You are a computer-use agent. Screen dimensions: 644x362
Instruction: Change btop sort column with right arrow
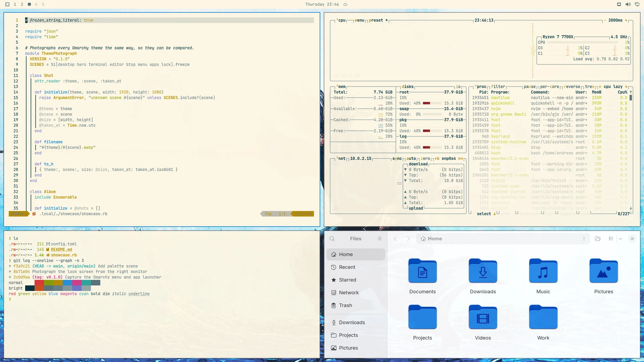click(x=626, y=87)
